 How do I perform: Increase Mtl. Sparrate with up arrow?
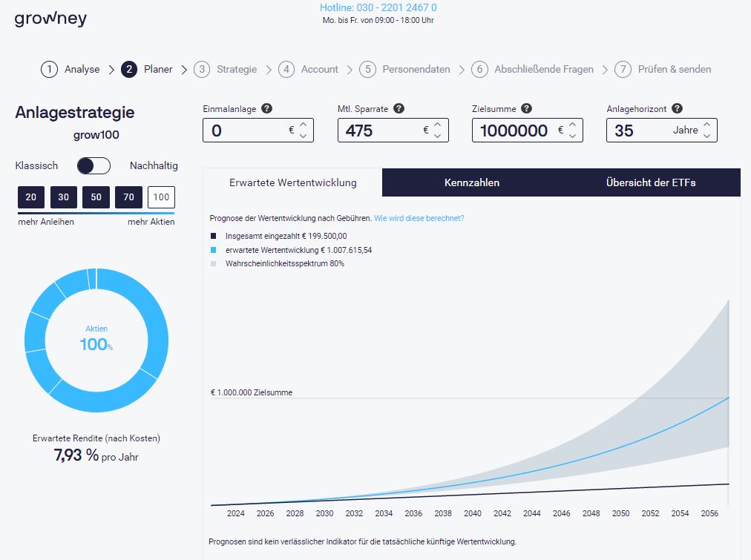pyautogui.click(x=438, y=125)
